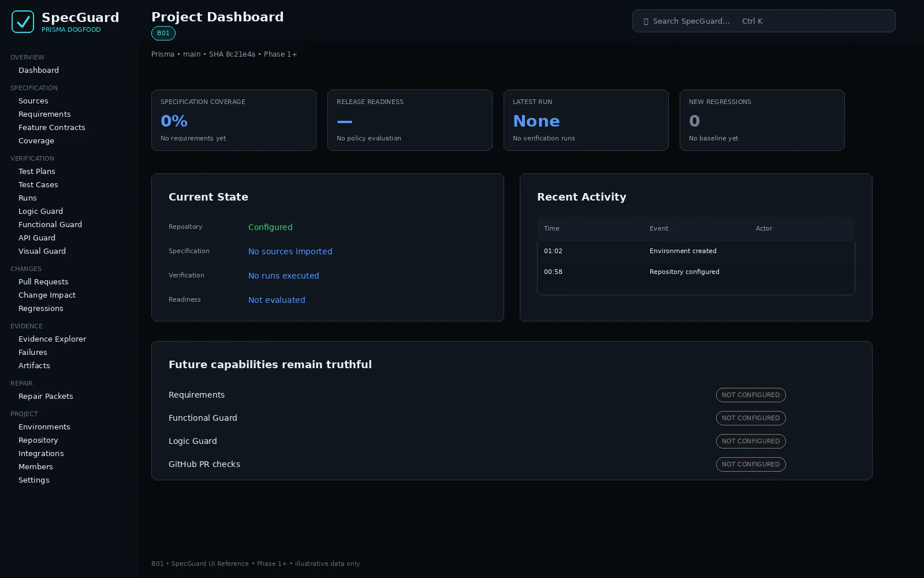
Task: Navigate to Change Impact
Action: [x=47, y=295]
